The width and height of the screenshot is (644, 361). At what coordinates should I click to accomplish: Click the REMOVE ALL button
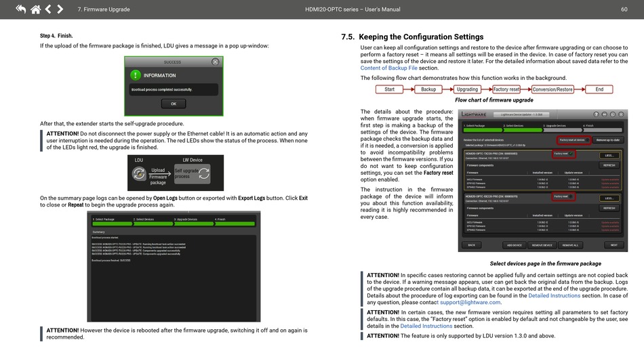coord(570,245)
